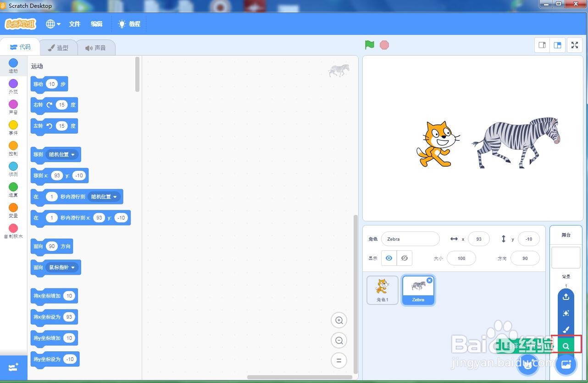The image size is (588, 383).
Task: Click the zebra sprite on stage
Action: click(x=517, y=143)
